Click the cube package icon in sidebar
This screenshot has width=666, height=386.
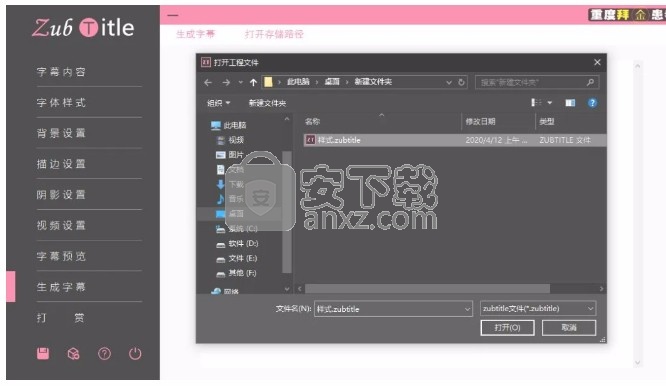click(x=73, y=353)
